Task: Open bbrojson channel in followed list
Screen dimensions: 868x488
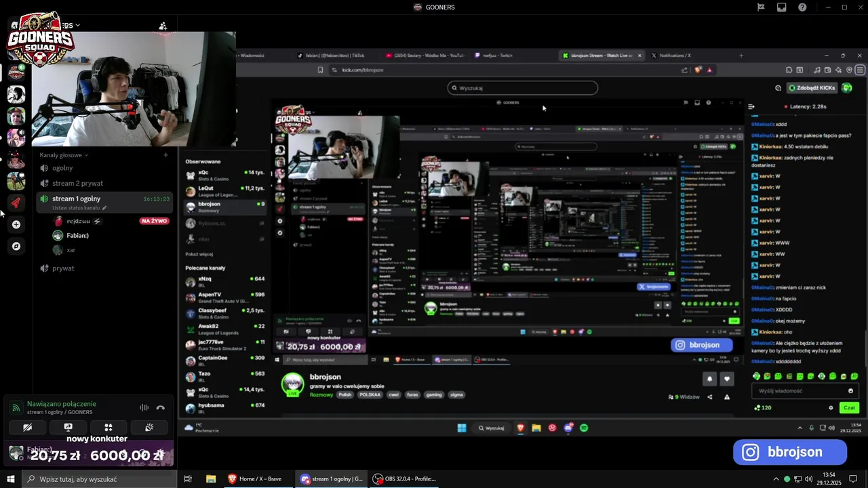Action: tap(225, 207)
